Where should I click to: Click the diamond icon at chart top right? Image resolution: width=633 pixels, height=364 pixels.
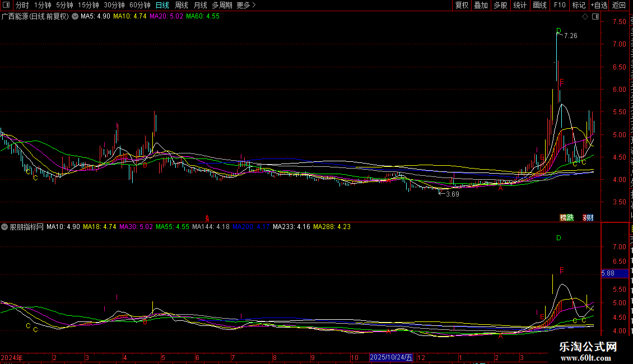coord(585,17)
